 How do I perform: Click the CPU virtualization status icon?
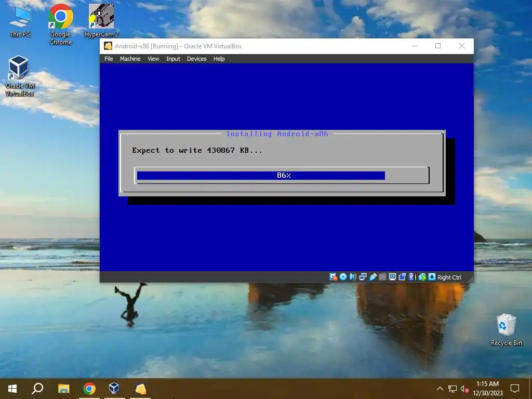click(x=412, y=277)
